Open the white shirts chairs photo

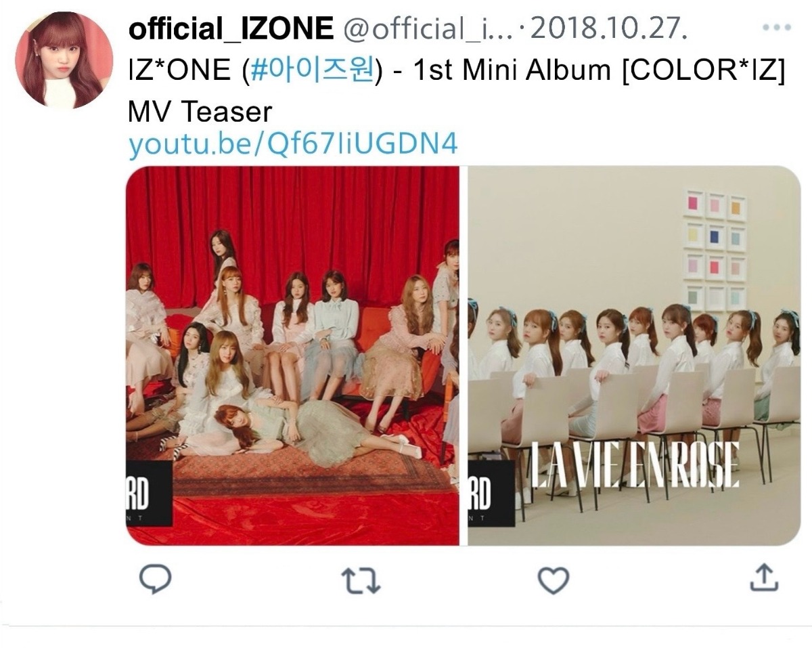pos(634,355)
